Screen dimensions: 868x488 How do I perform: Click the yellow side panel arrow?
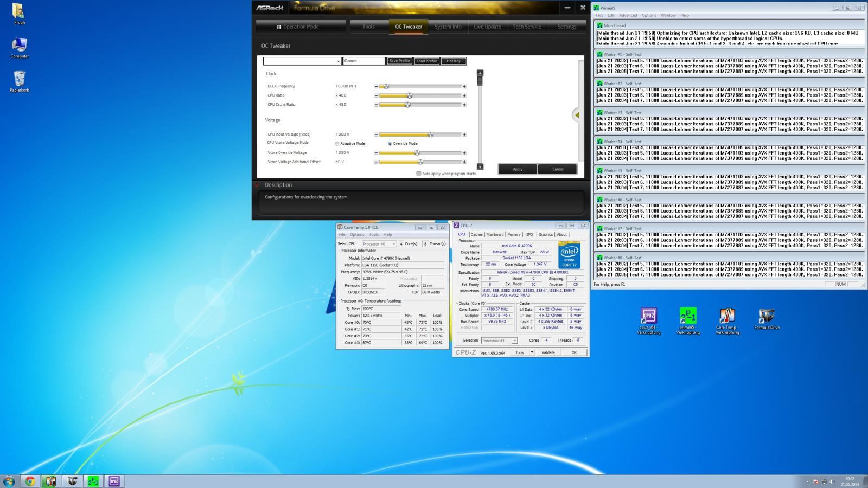click(577, 115)
